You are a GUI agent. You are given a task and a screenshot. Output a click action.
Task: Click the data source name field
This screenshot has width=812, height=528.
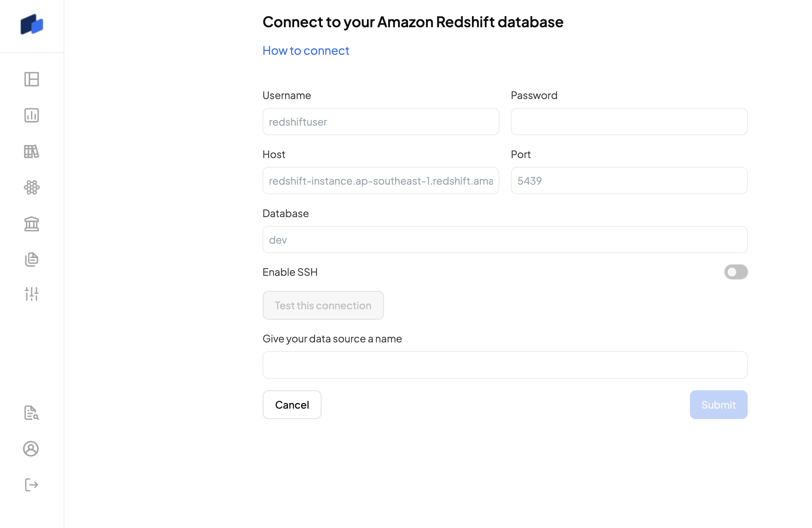click(x=504, y=365)
